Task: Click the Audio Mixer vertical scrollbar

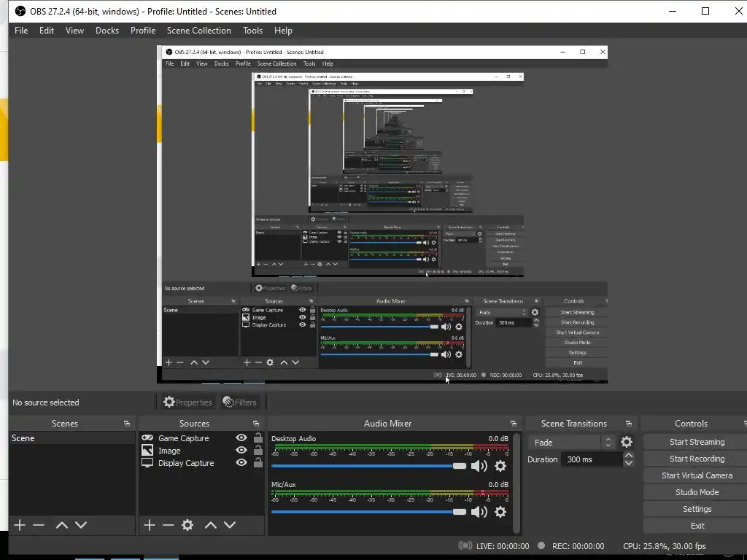Action: point(516,483)
